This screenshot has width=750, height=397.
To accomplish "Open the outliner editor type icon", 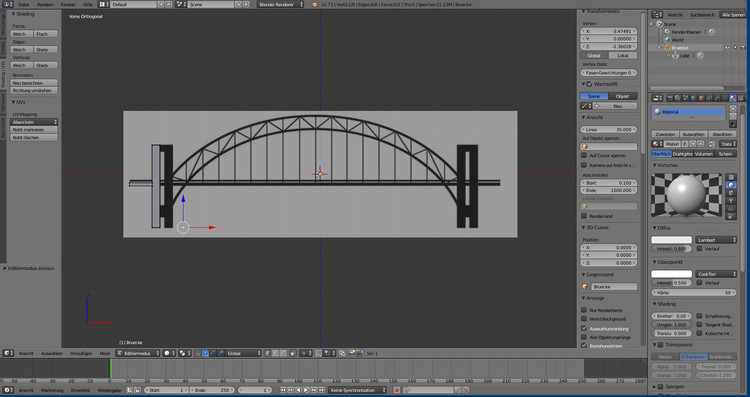I will tap(657, 15).
